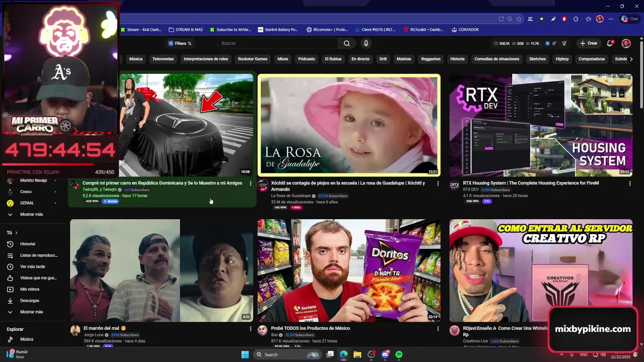
Task: Open IRLToolkit Dashboard bookmark
Action: [423, 30]
